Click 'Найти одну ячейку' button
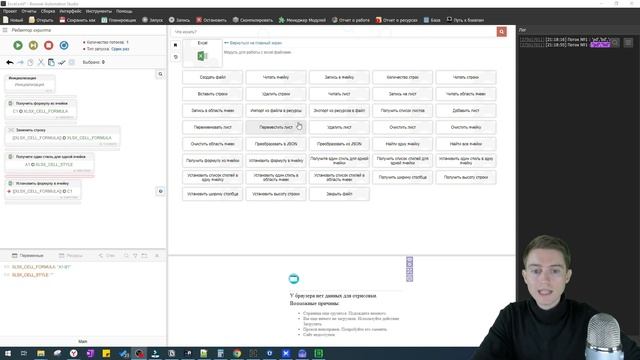This screenshot has height=360, width=640. (402, 144)
